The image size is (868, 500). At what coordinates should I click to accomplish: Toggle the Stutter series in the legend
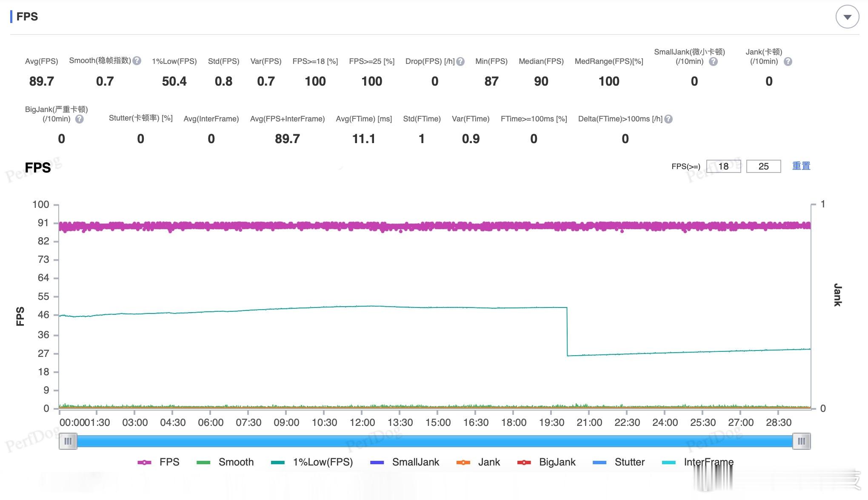pyautogui.click(x=619, y=462)
